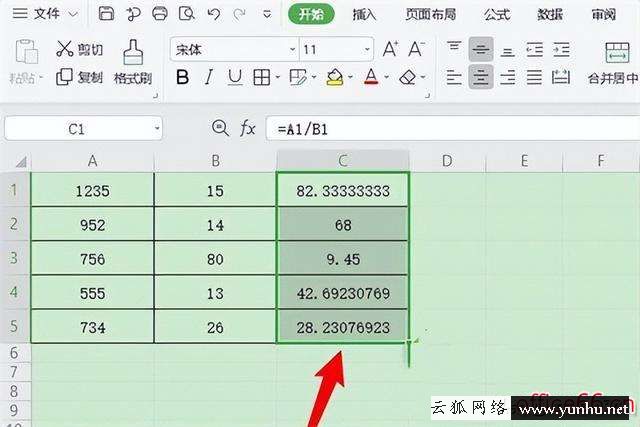Set Center horizontal alignment
The height and width of the screenshot is (427, 640).
coord(481,77)
